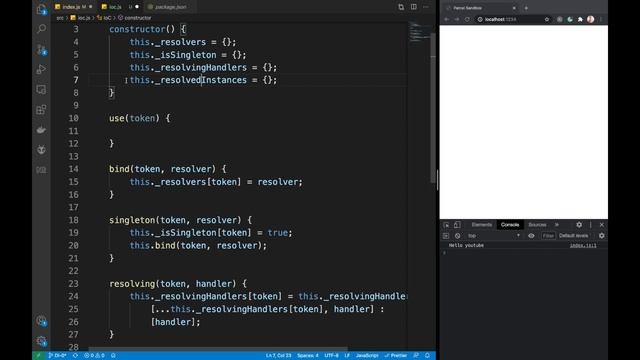Toggle console live expression eye

tap(531, 236)
